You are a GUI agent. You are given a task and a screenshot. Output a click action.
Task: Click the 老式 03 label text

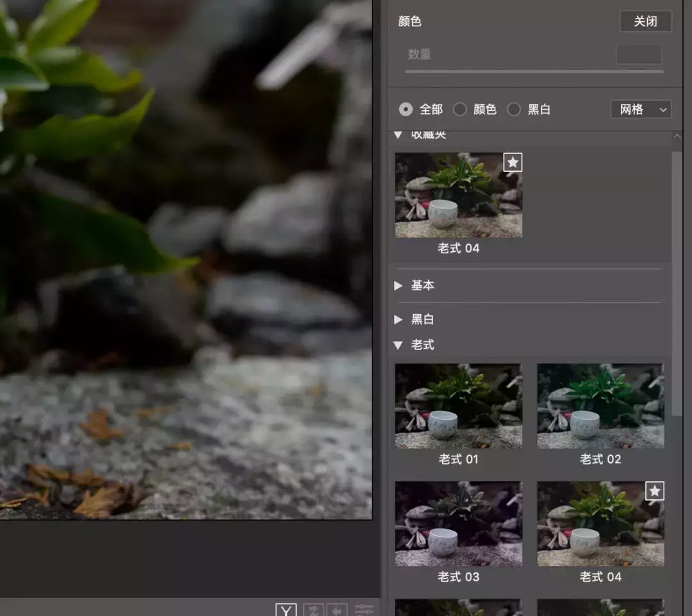[459, 577]
